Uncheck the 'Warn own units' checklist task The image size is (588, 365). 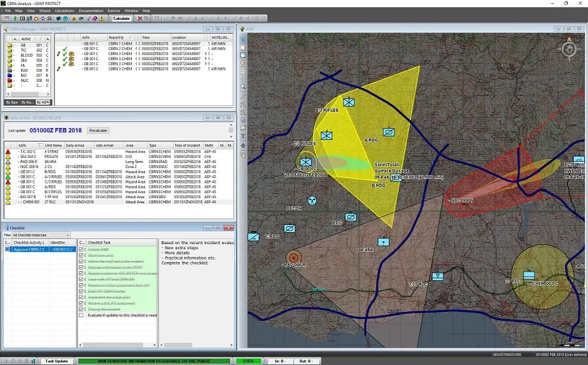click(x=81, y=255)
